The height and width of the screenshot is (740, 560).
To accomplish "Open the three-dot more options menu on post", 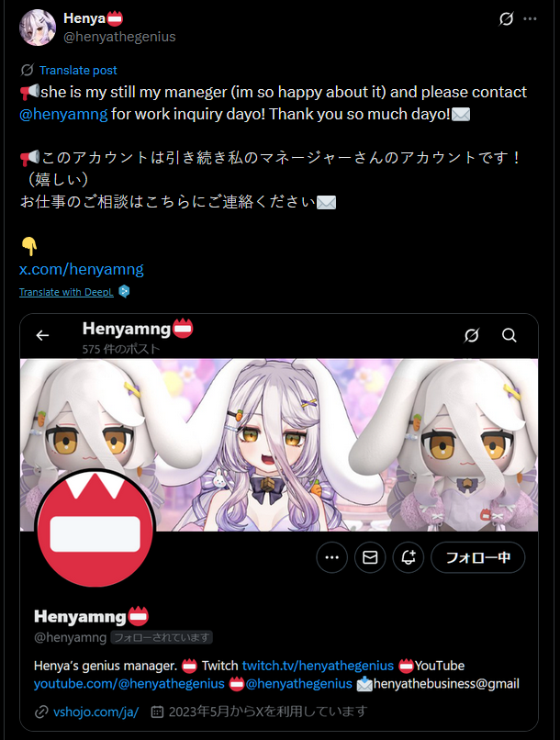I will point(530,19).
